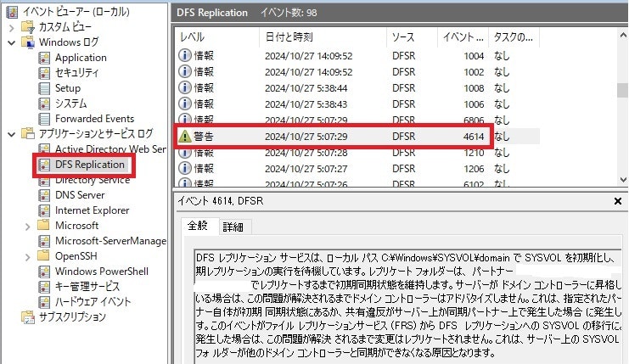Select the Directory Service log
Viewport: 629px width, 364px height.
(93, 180)
